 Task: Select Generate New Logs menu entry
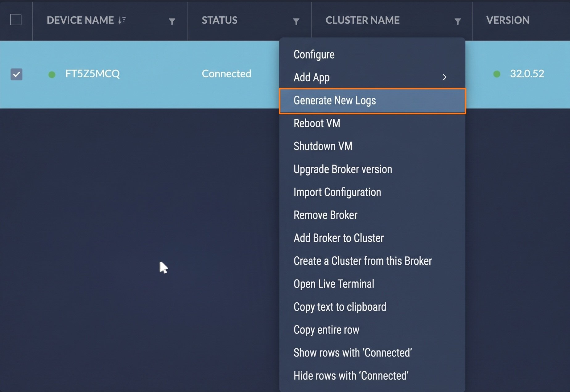[x=372, y=100]
